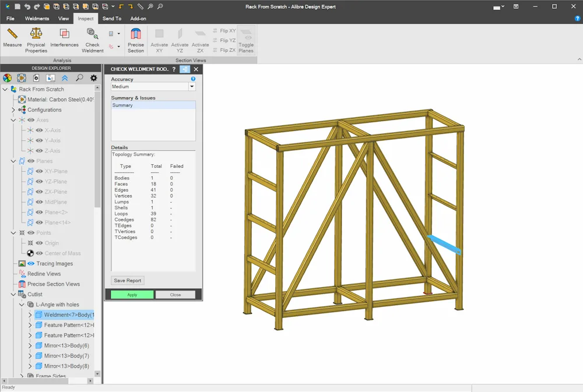This screenshot has height=392, width=583.
Task: Collapse the Cutlist node
Action: pos(13,294)
